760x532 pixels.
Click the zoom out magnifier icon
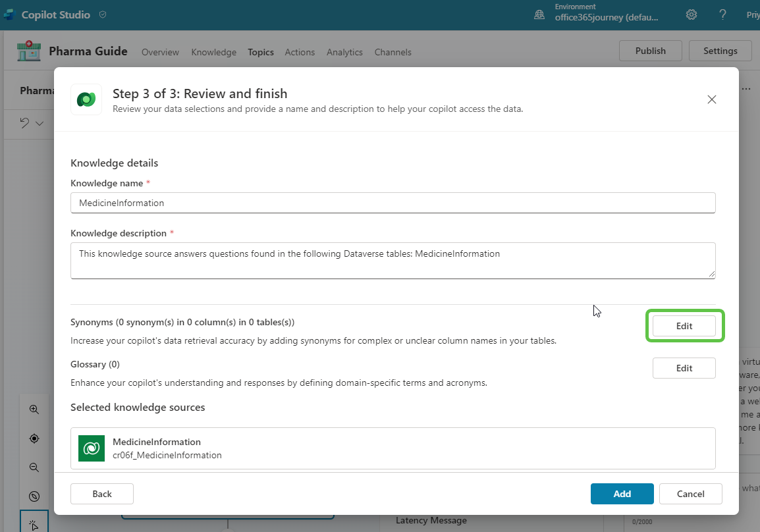click(34, 467)
